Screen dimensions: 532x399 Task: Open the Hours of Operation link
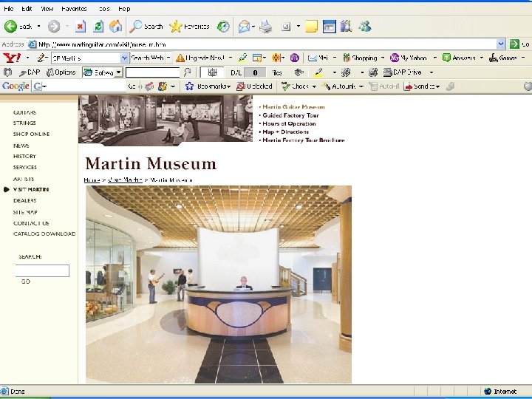[x=289, y=124]
